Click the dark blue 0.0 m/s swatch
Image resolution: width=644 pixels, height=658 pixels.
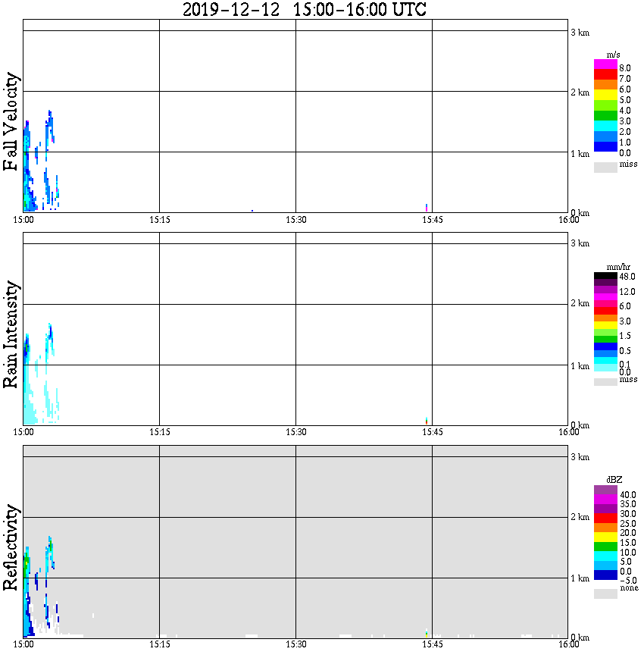pyautogui.click(x=605, y=146)
